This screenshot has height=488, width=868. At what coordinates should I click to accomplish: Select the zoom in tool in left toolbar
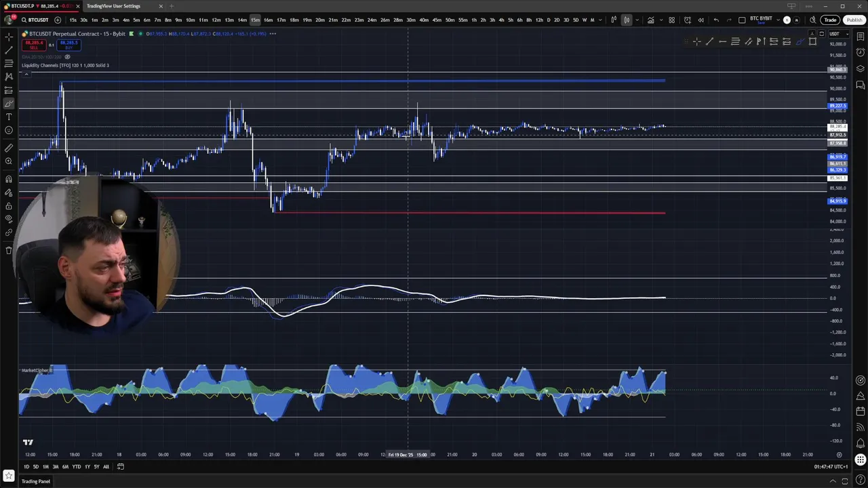[8, 161]
